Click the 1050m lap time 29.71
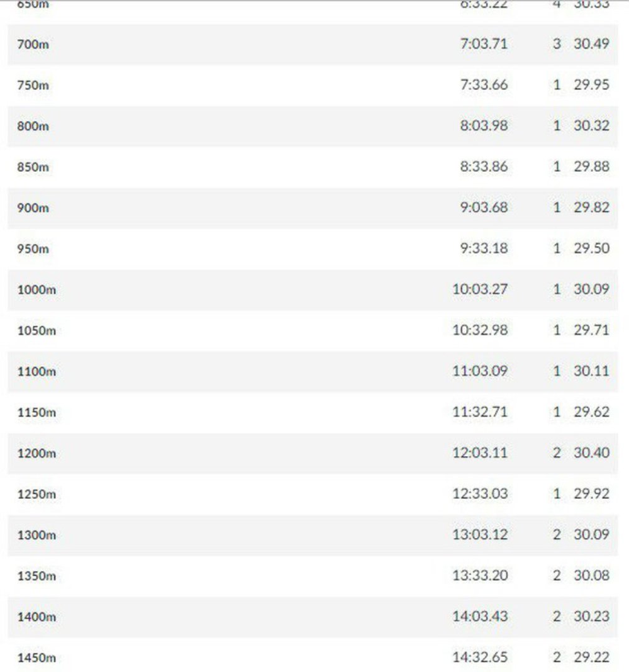 (591, 330)
